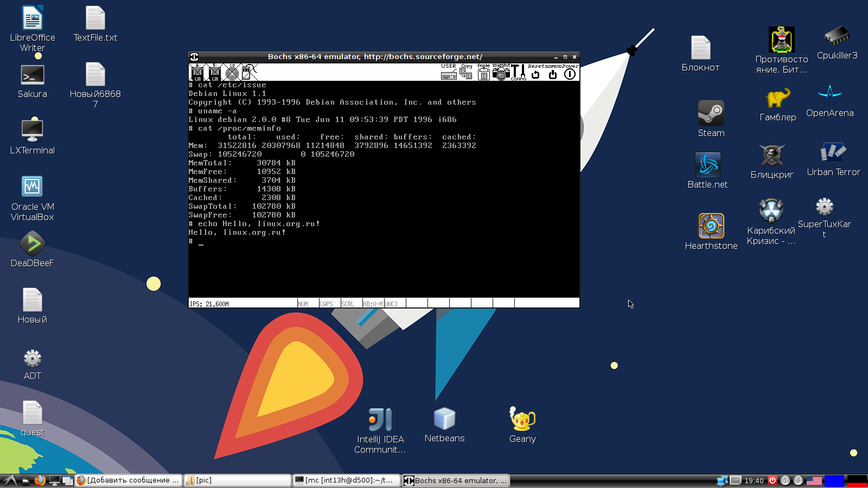
Task: Select the TextFile.txt desktop file
Action: [x=95, y=24]
